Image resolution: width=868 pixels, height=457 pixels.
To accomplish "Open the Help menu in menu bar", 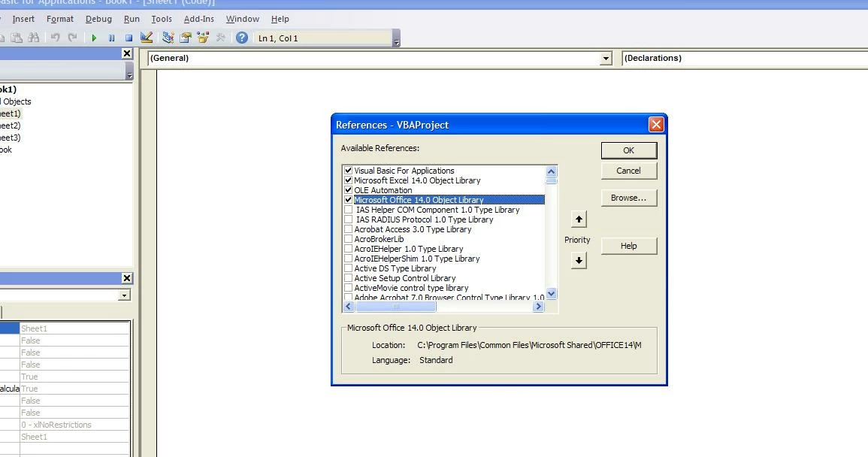I will click(280, 19).
